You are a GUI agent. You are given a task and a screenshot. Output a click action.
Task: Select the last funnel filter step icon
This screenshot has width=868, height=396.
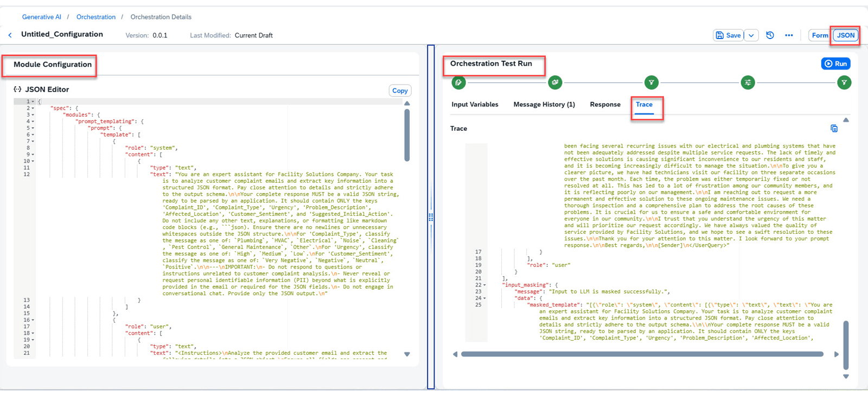(844, 82)
